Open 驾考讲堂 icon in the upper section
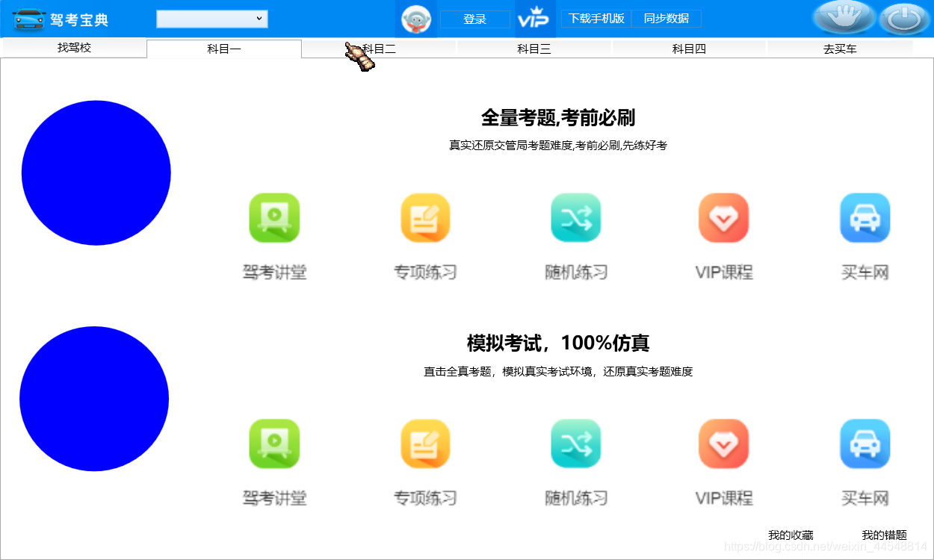The height and width of the screenshot is (560, 934). (274, 218)
